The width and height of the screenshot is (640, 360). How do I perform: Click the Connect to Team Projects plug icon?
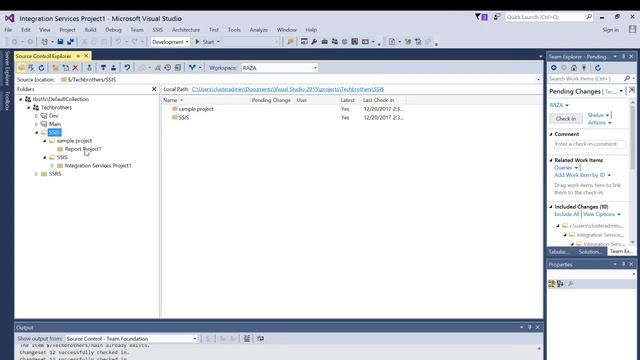click(x=584, y=68)
